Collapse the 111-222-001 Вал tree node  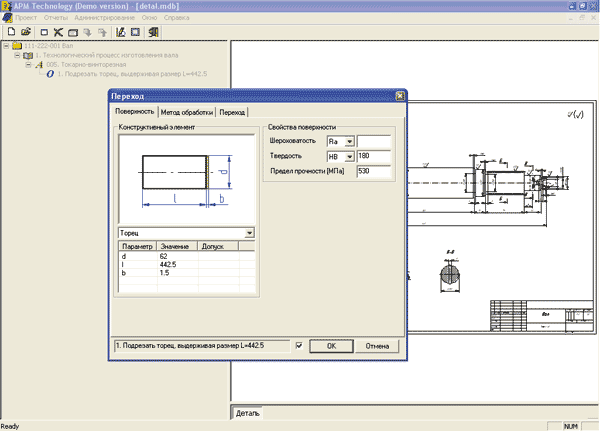click(6, 46)
